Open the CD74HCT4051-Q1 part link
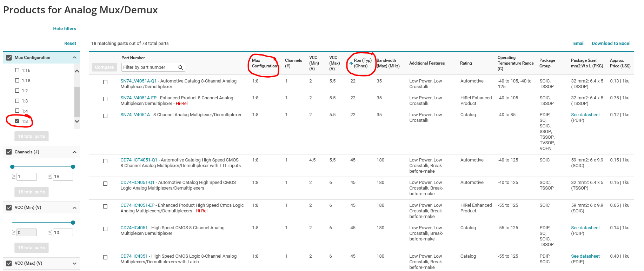The width and height of the screenshot is (644, 271). [x=139, y=160]
